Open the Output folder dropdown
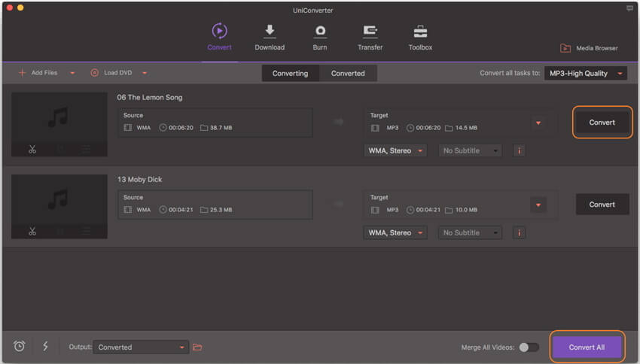Screen dimensions: 640x364 141,347
